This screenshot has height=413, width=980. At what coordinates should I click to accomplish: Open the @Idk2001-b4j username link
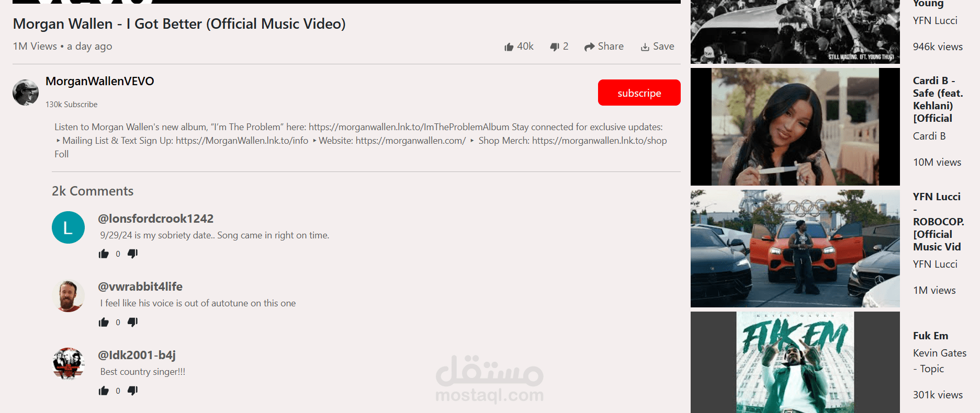click(x=137, y=355)
